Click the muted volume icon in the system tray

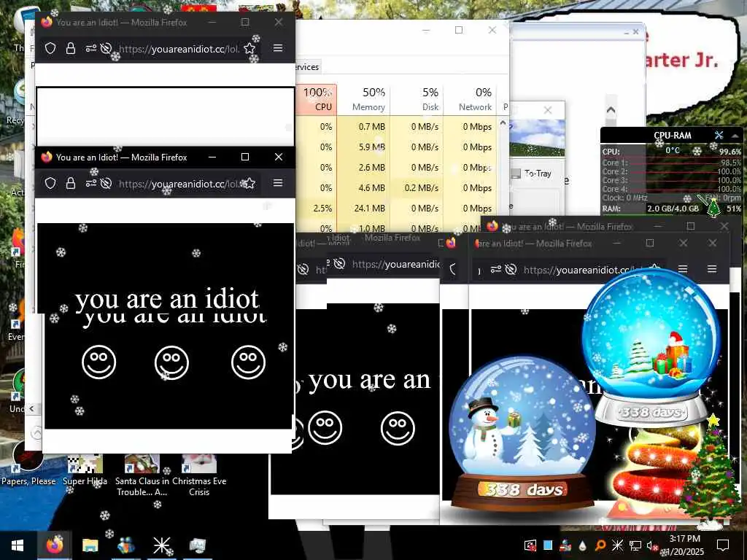(x=651, y=545)
